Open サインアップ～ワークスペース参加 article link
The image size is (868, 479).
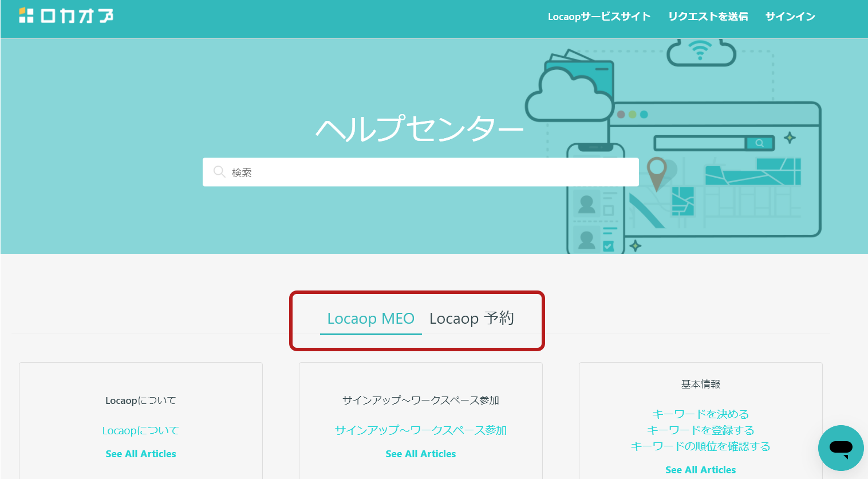(x=421, y=430)
